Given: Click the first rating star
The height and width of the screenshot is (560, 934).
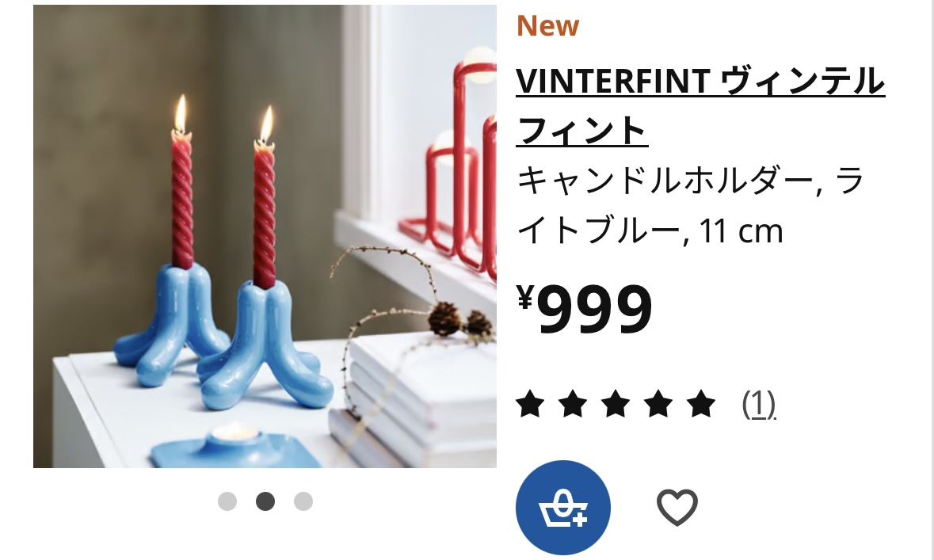Looking at the screenshot, I should (x=530, y=403).
